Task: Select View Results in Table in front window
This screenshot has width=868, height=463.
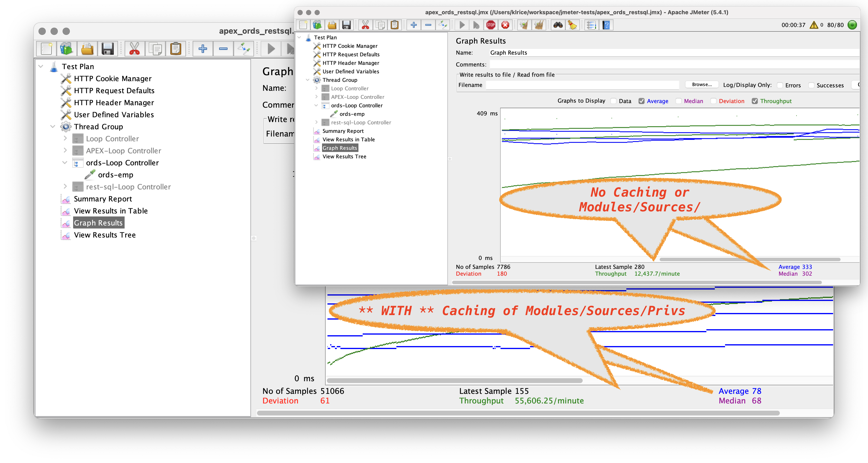Action: [349, 139]
